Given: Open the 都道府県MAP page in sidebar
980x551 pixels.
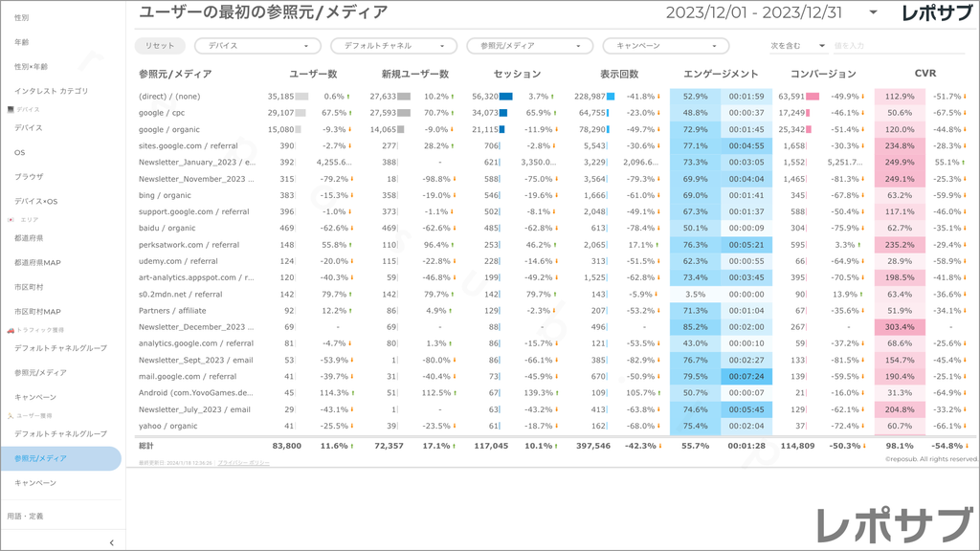Looking at the screenshot, I should pos(37,262).
